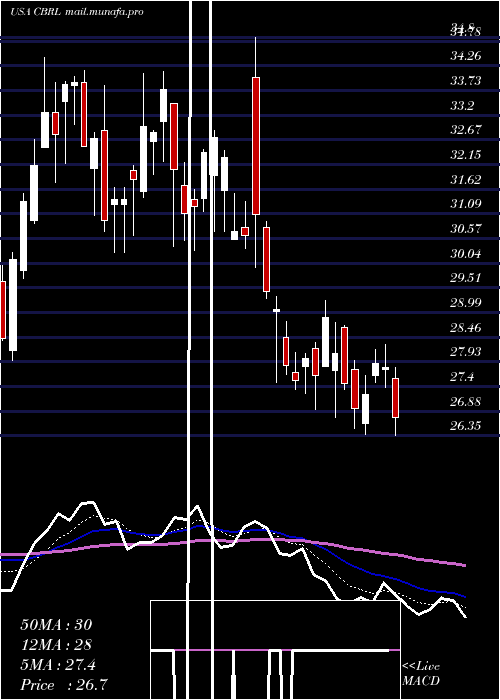This screenshot has width=500, height=700.
Task: Click the pink 50MA line's right end
Action: (463, 565)
